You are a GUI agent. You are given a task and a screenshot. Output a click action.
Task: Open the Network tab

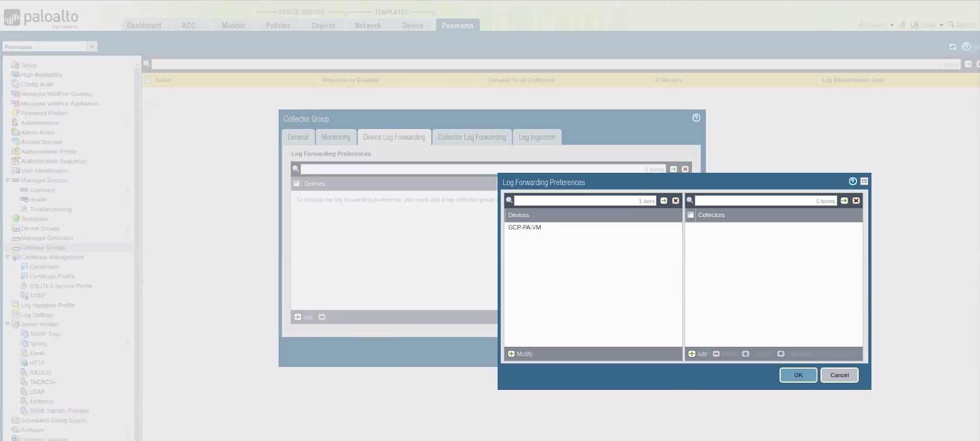[x=368, y=25]
